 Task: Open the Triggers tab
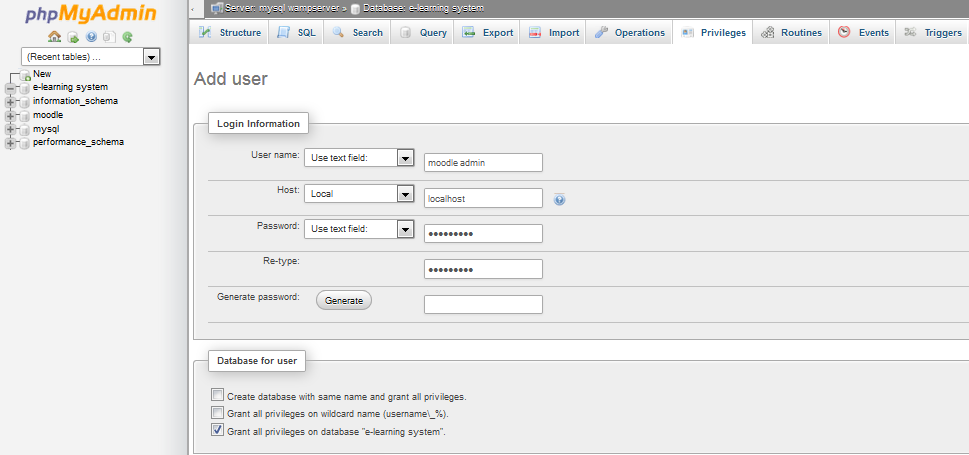(933, 33)
